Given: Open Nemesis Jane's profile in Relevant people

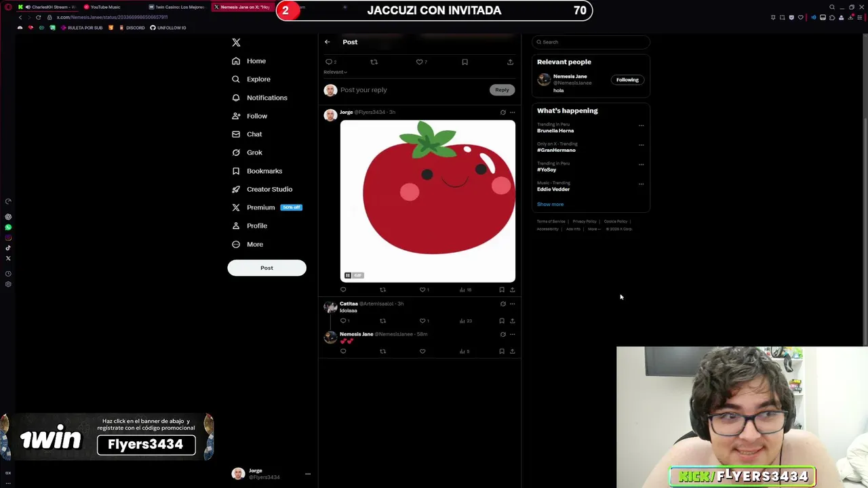Looking at the screenshot, I should 570,77.
